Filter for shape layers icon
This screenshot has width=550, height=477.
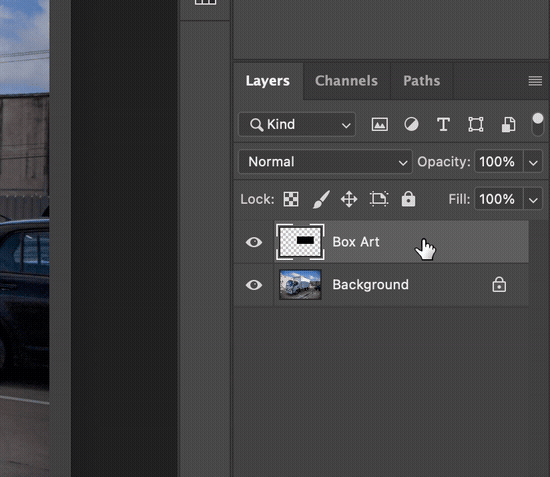pos(476,125)
